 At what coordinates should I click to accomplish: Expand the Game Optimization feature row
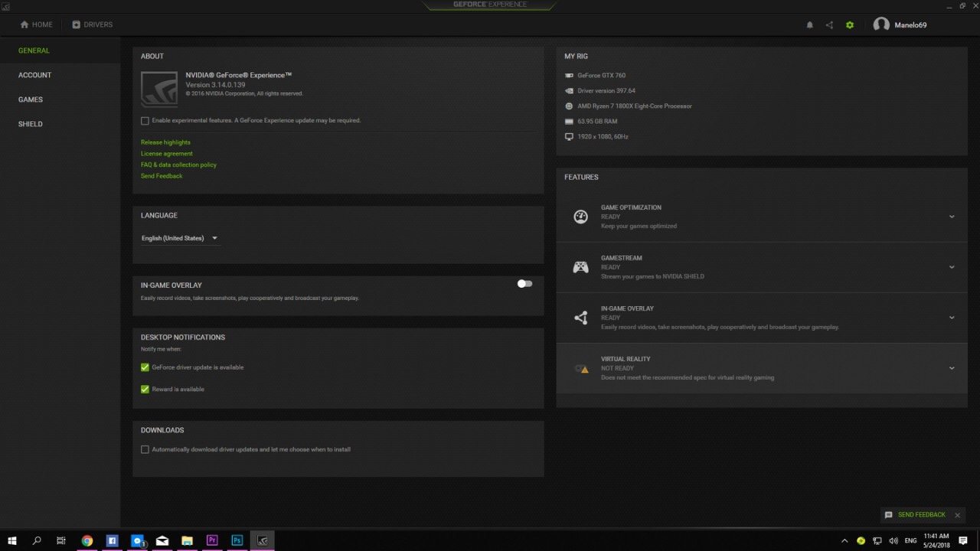click(952, 217)
